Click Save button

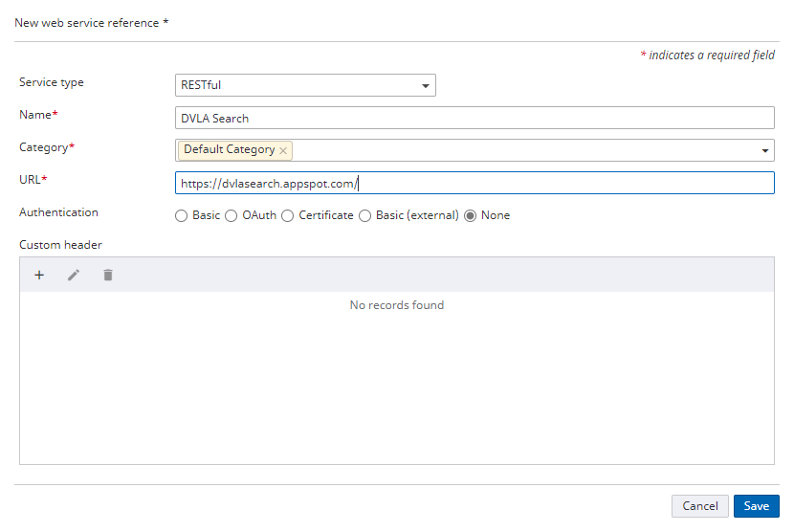(x=756, y=505)
